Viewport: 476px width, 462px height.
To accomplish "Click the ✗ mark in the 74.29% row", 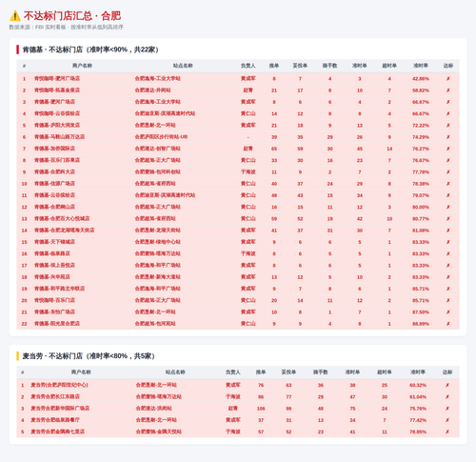I will pos(448,137).
